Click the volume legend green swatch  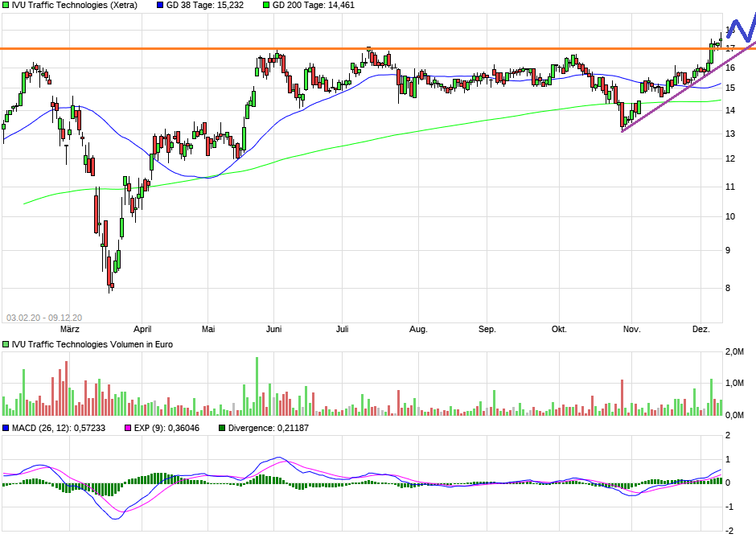coord(6,345)
